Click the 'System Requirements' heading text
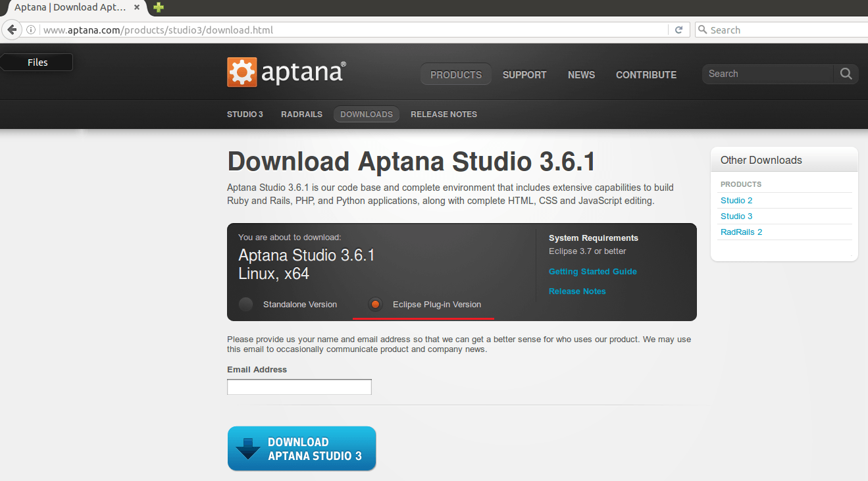Viewport: 868px width, 481px height. pos(594,238)
